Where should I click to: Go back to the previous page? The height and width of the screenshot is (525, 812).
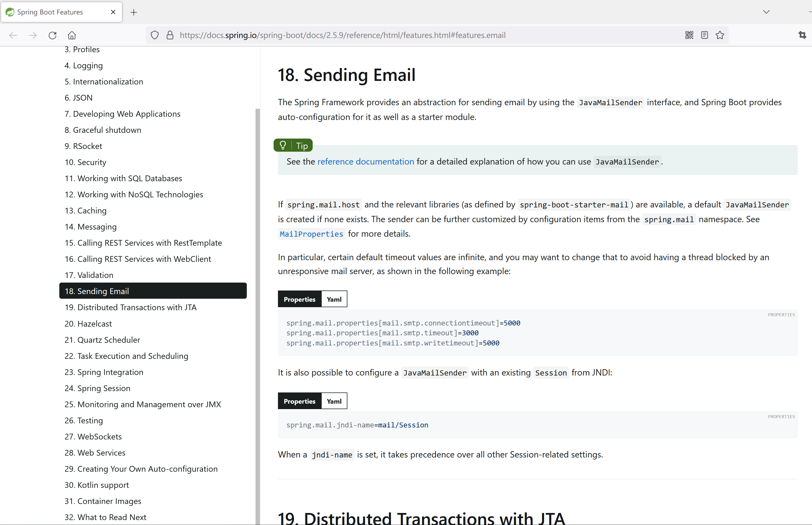click(13, 35)
